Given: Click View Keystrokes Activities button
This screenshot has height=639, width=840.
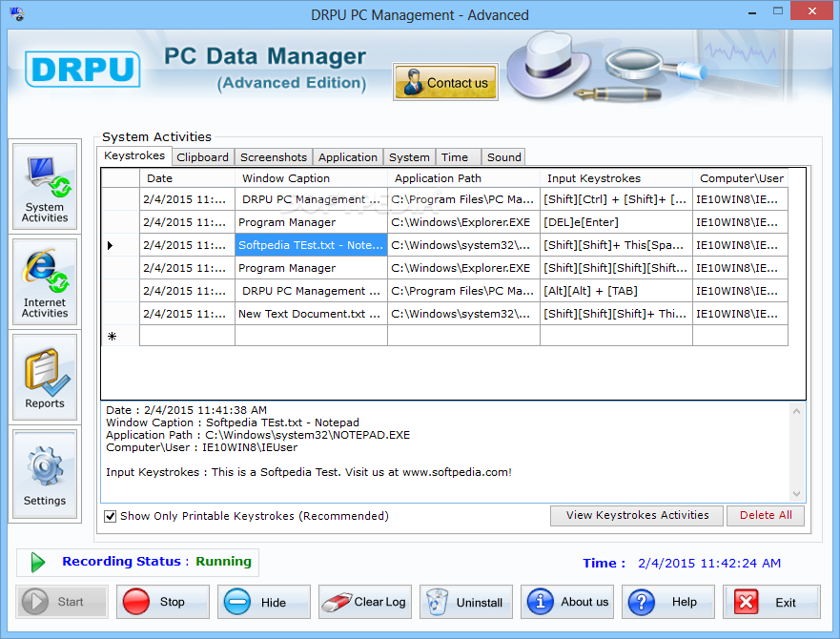Looking at the screenshot, I should pyautogui.click(x=637, y=515).
